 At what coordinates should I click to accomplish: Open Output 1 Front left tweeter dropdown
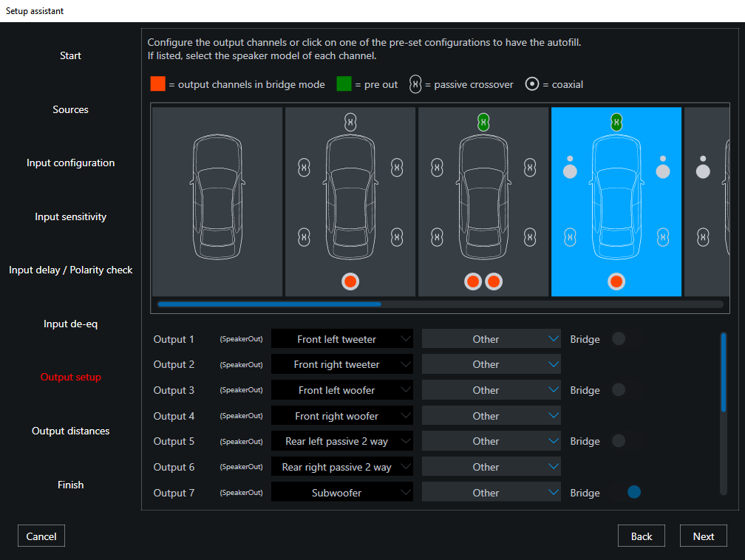tap(341, 339)
